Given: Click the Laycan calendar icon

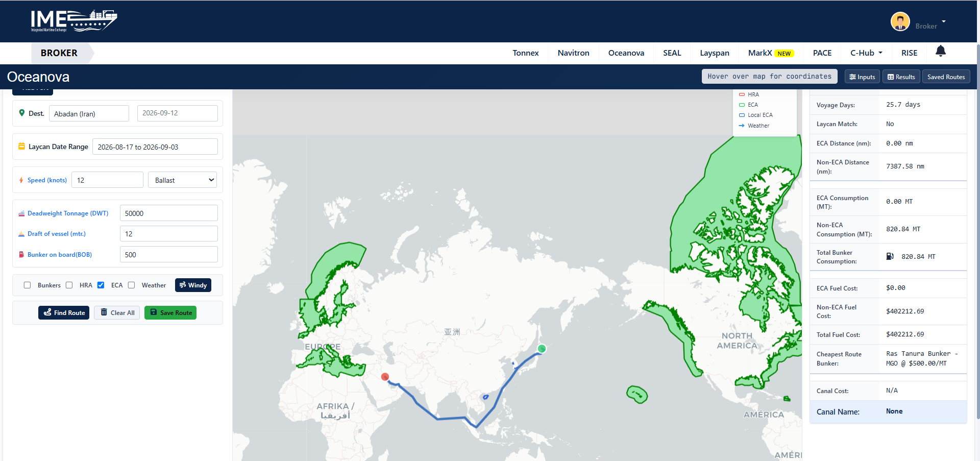Looking at the screenshot, I should point(21,146).
